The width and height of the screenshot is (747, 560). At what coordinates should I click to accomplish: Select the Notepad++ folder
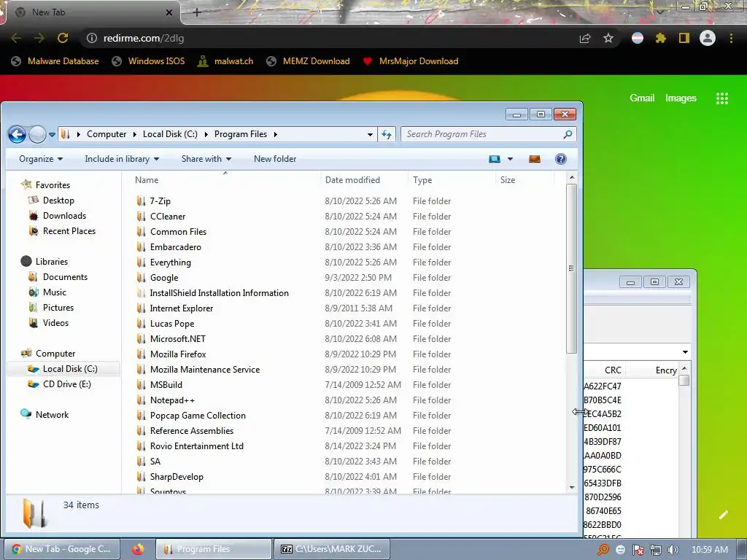172,400
